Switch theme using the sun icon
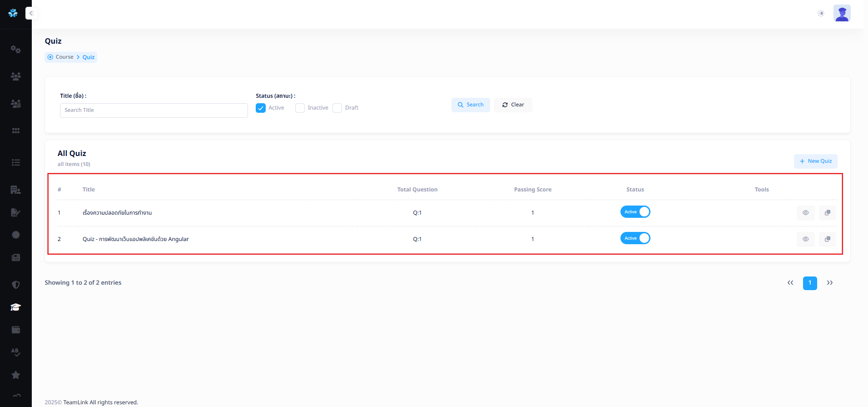The width and height of the screenshot is (868, 407). click(820, 13)
